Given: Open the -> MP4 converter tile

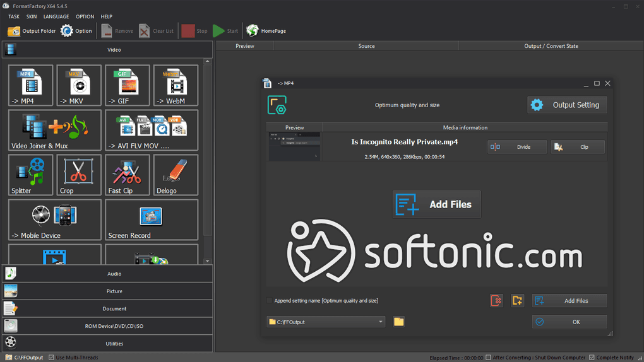Looking at the screenshot, I should point(31,85).
